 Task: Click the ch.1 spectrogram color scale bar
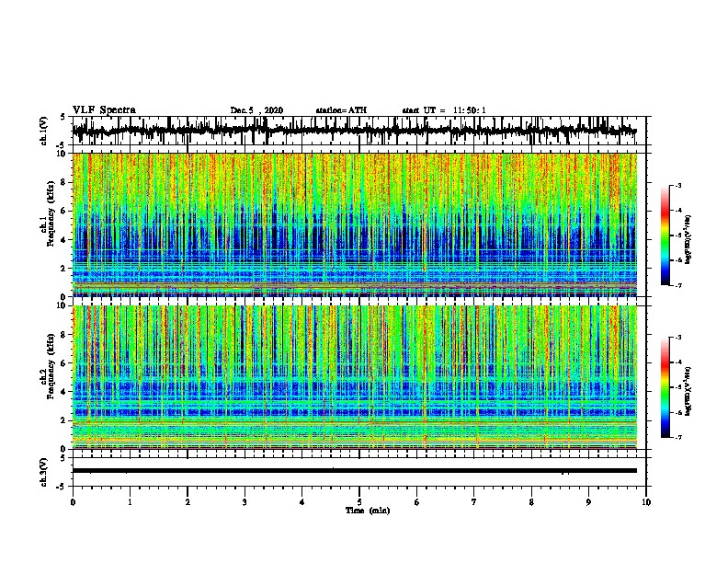tap(665, 236)
